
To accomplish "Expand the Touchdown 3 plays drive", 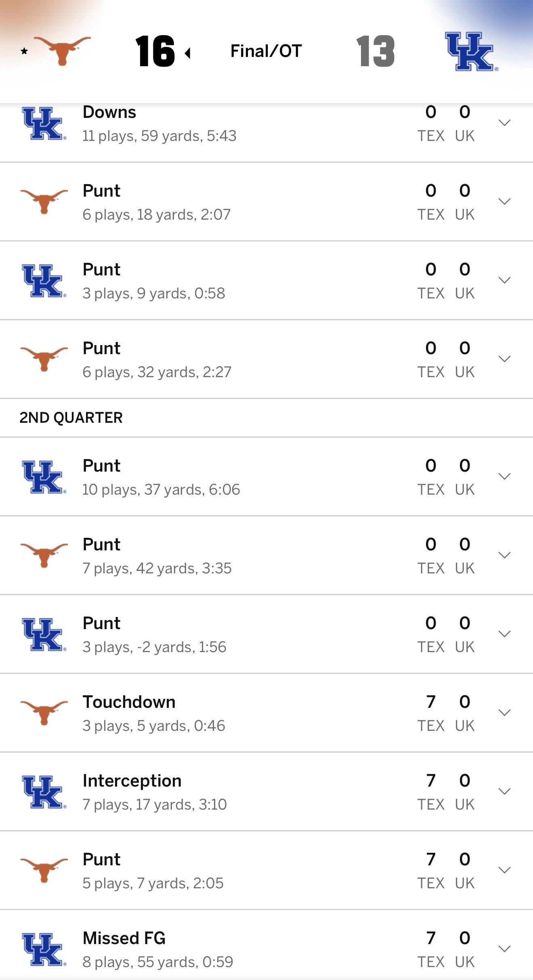I will (504, 713).
